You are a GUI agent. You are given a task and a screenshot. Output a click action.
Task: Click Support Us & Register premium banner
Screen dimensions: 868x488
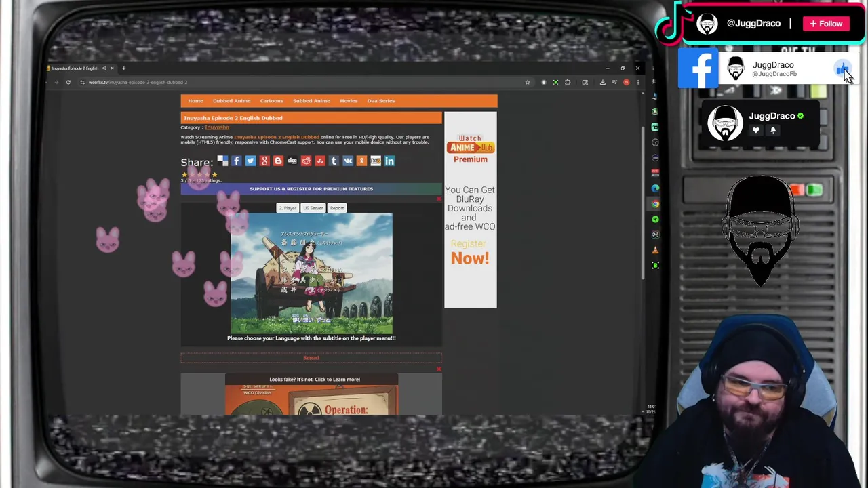pos(311,189)
